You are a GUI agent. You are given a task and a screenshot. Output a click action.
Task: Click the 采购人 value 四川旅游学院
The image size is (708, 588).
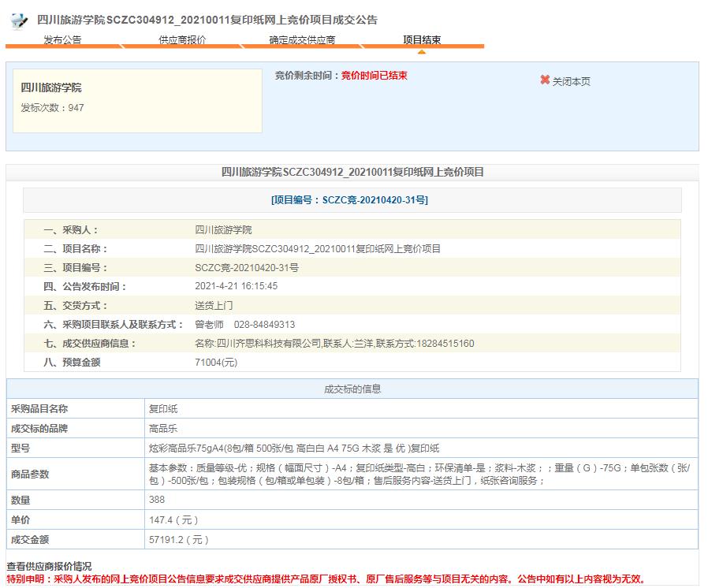(x=223, y=229)
